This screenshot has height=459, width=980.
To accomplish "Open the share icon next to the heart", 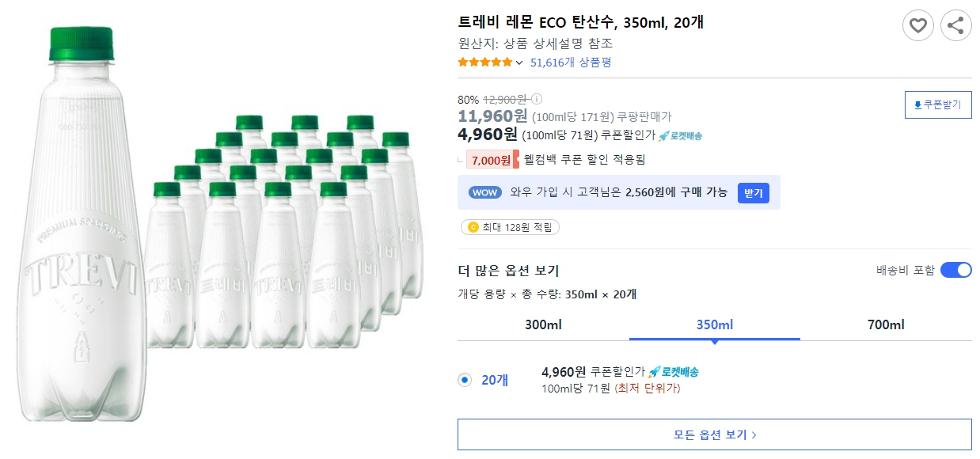I will pos(955,25).
